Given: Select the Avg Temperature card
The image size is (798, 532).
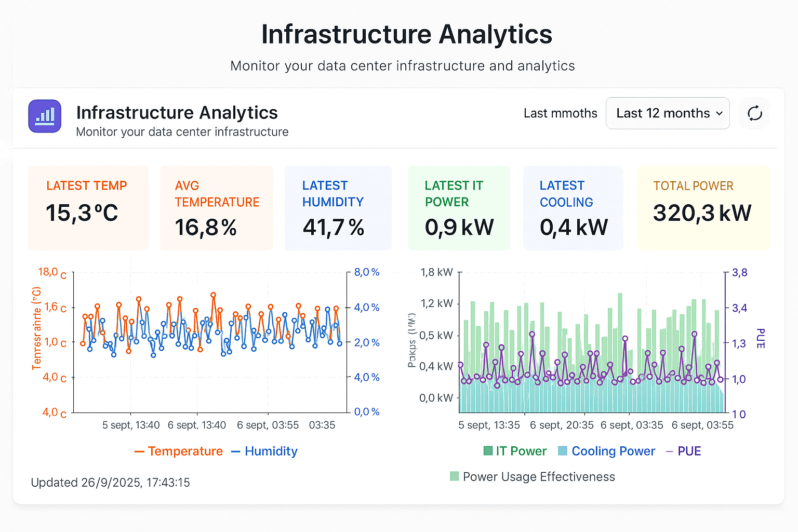Looking at the screenshot, I should pyautogui.click(x=216, y=208).
